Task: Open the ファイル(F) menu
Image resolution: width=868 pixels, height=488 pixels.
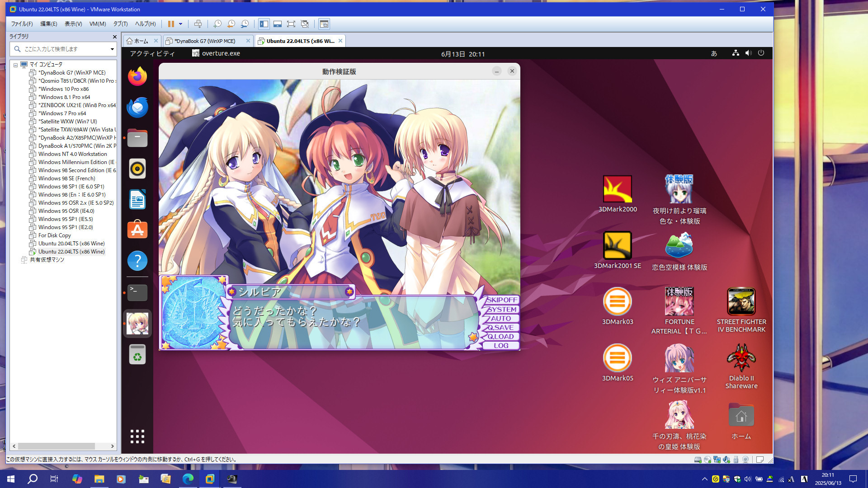Action: coord(22,24)
